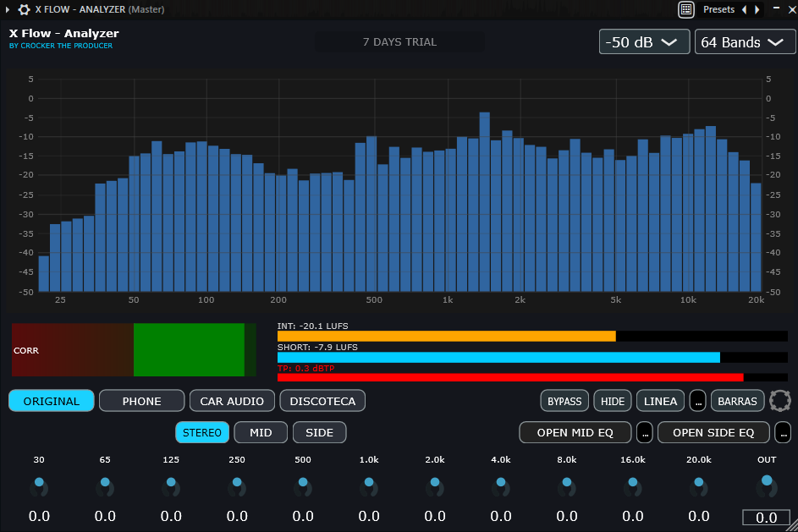Click the 250 Hz band knob

tap(237, 486)
